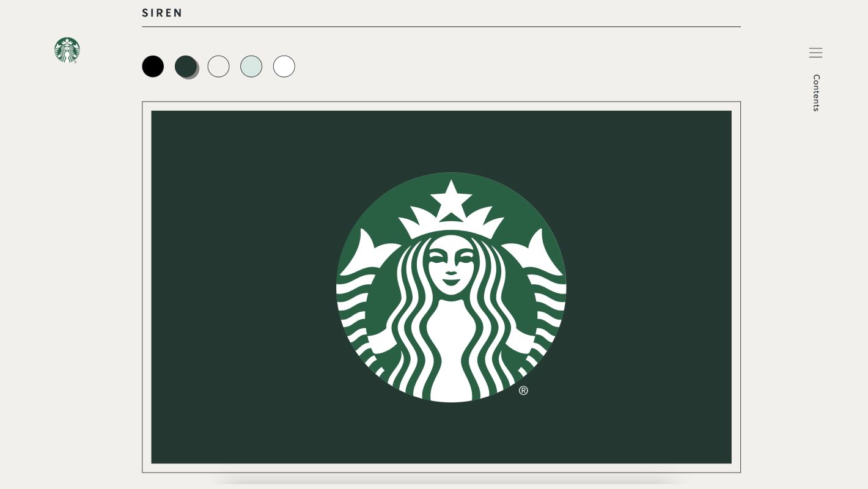This screenshot has height=489, width=868.
Task: Open the vertical Contents label
Action: pyautogui.click(x=816, y=93)
